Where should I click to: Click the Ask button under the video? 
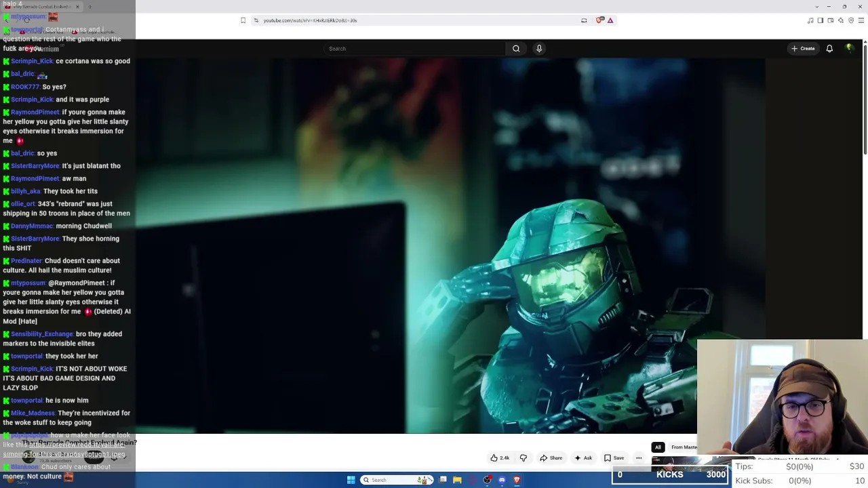(x=583, y=458)
